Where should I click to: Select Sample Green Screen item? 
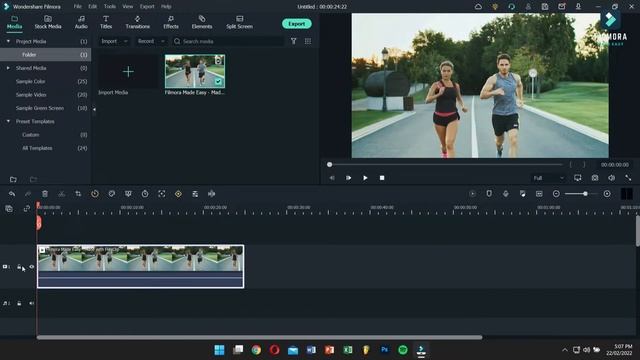pos(40,108)
